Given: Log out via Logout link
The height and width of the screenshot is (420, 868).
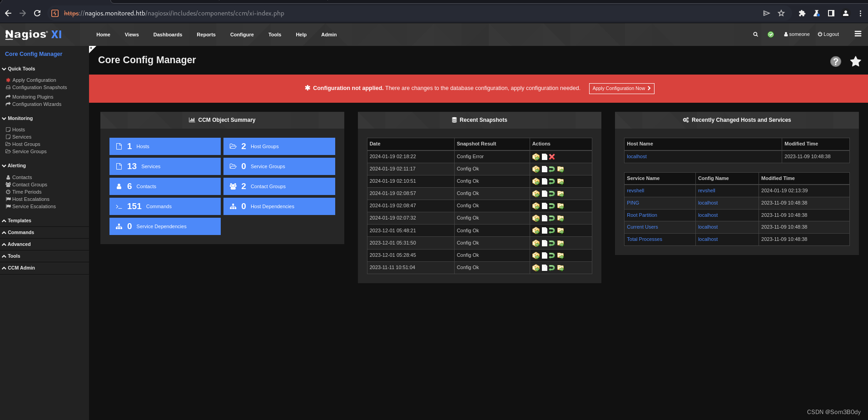Looking at the screenshot, I should 828,35.
